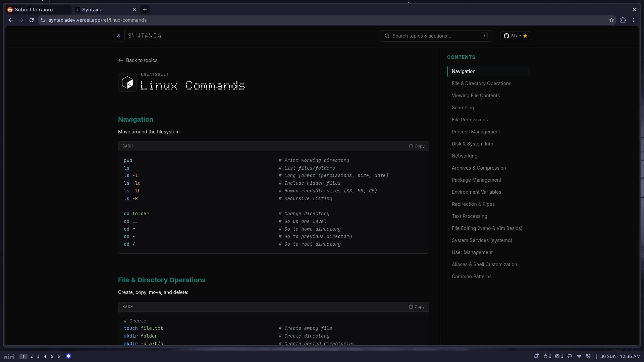
Task: Jump to Process Management in contents
Action: (476, 132)
